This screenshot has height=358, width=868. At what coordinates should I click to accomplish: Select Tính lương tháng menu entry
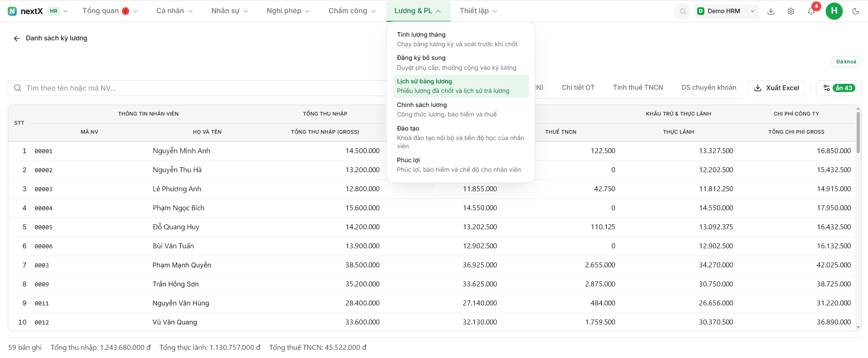pyautogui.click(x=461, y=39)
